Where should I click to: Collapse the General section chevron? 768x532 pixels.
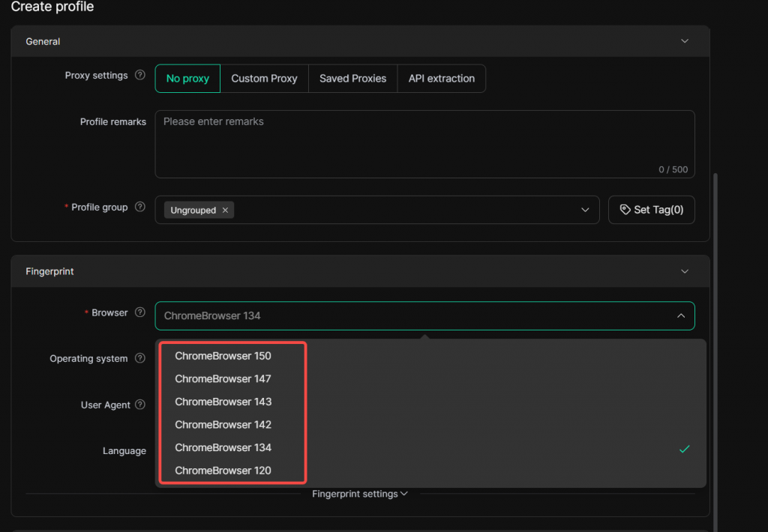[x=685, y=41]
